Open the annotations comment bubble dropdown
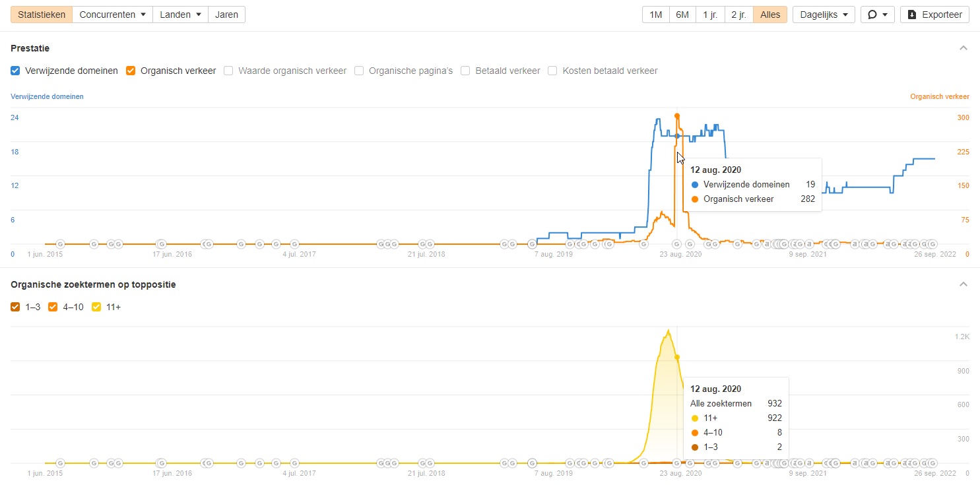Screen dimensions: 980x485 (877, 15)
